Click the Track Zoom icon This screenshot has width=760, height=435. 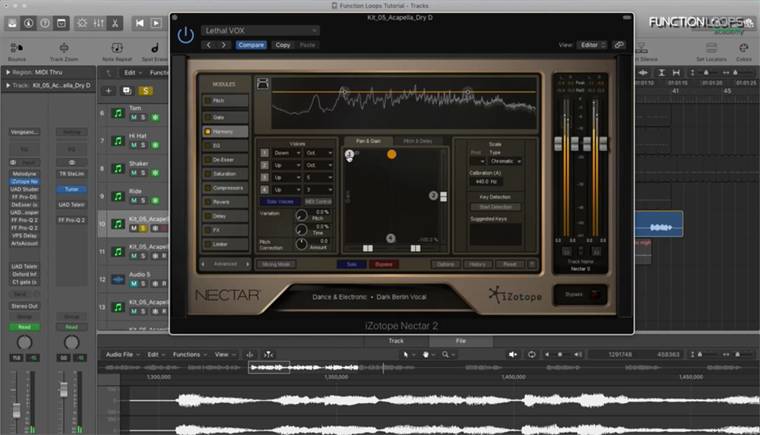pyautogui.click(x=63, y=48)
